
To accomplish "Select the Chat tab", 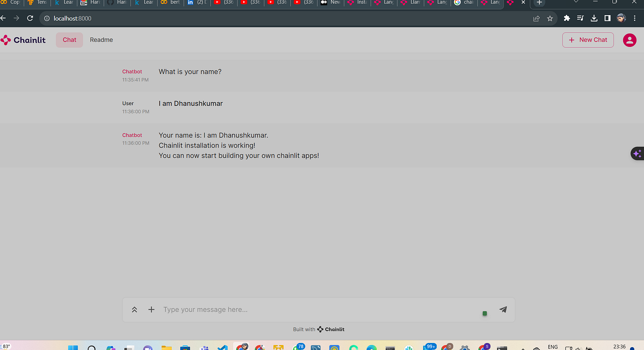I will [x=69, y=40].
